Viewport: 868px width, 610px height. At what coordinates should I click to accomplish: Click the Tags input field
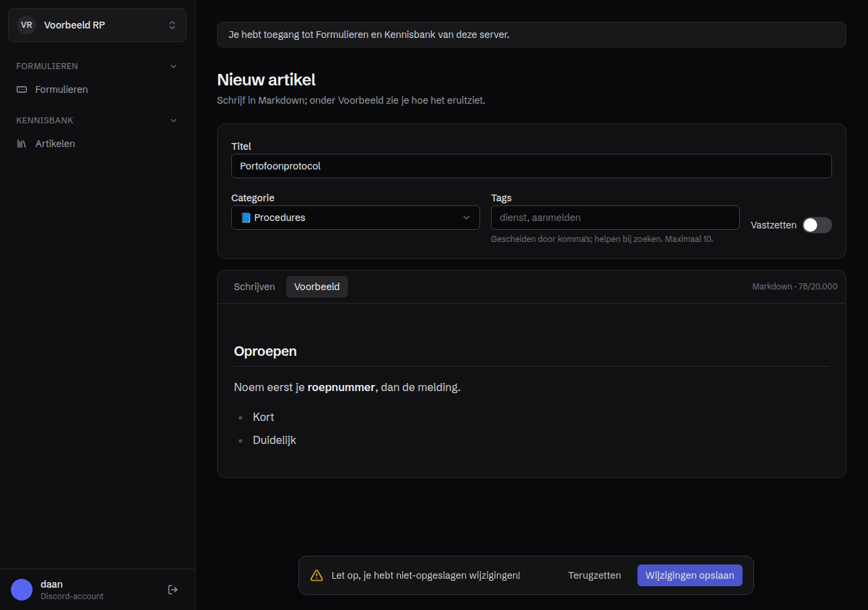615,218
